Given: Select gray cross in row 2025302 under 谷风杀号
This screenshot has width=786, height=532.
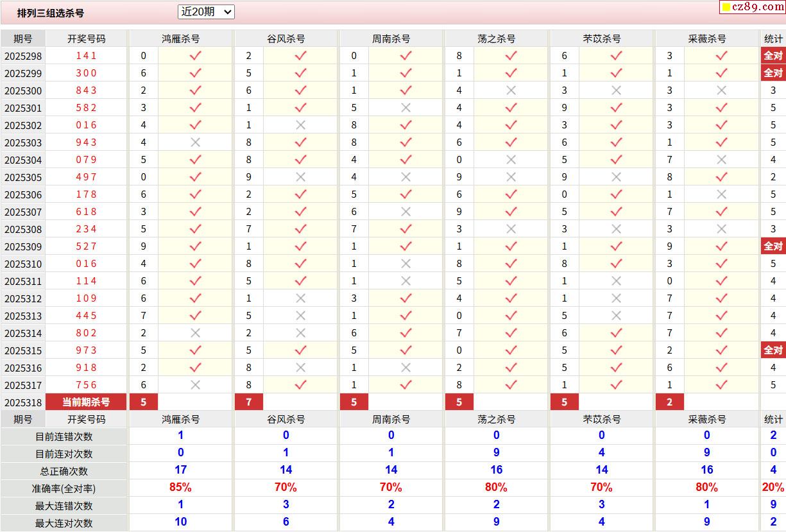Looking at the screenshot, I should pyautogui.click(x=300, y=125).
